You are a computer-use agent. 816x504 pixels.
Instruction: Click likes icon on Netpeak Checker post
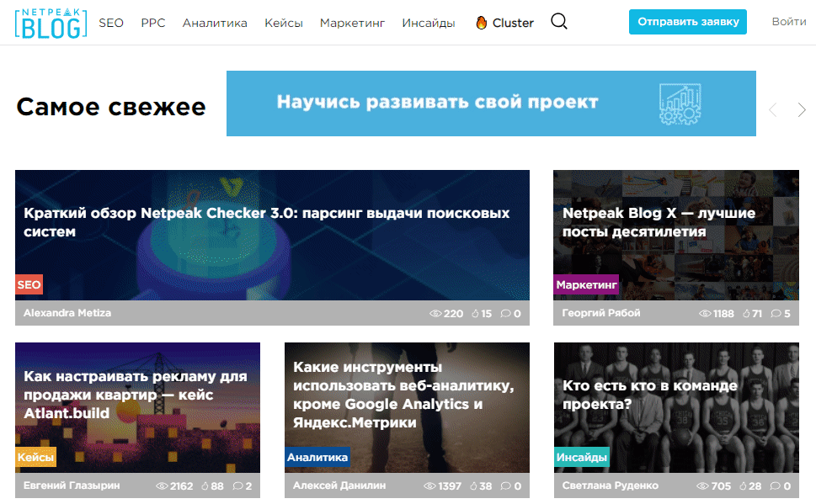click(475, 314)
